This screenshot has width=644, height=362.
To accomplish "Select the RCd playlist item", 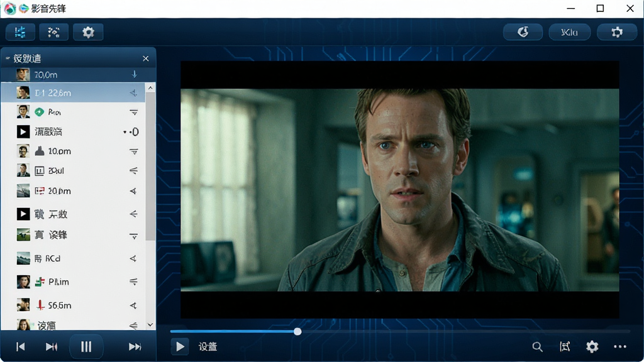I will pos(73,258).
